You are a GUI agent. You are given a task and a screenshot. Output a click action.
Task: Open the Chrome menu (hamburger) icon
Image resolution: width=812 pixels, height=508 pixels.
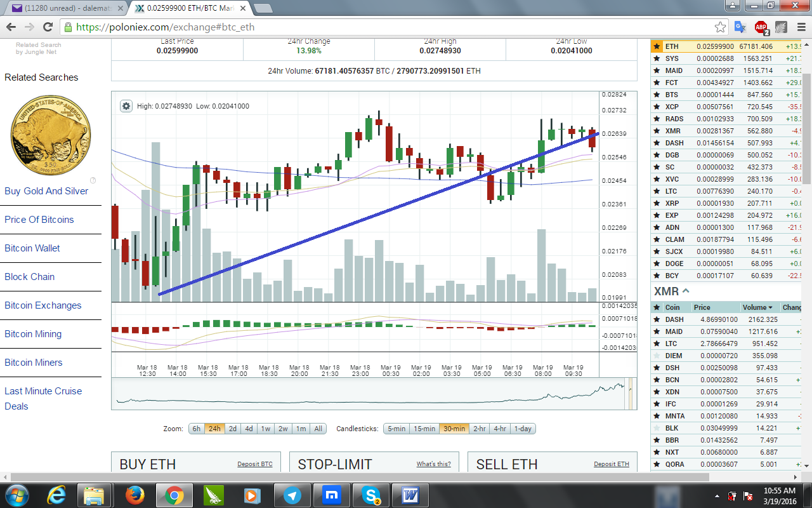[800, 27]
